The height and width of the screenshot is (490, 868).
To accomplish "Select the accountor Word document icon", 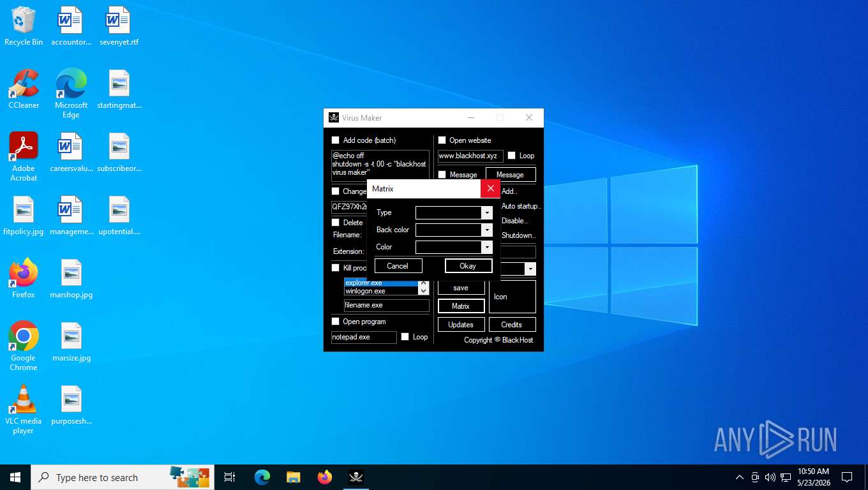I will click(71, 26).
